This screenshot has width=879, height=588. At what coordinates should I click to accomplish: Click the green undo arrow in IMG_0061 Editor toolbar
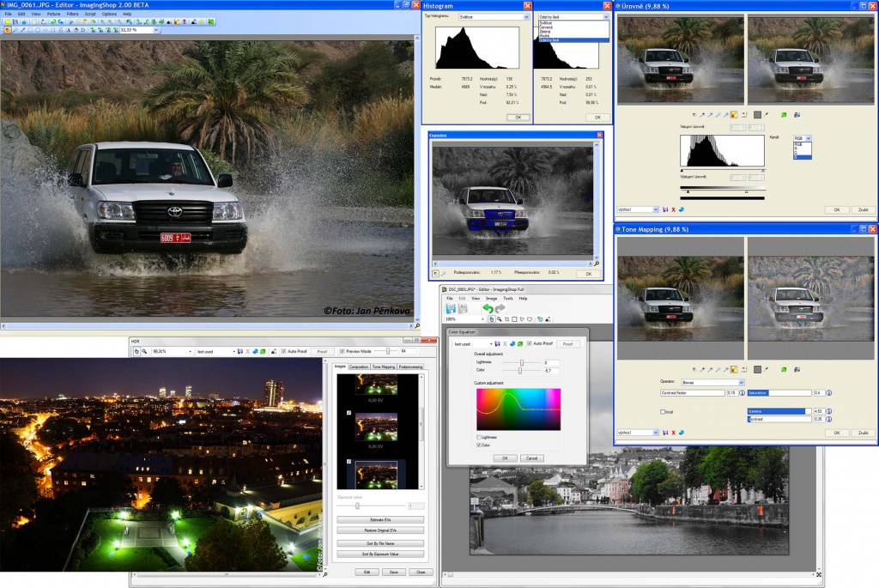click(x=53, y=21)
